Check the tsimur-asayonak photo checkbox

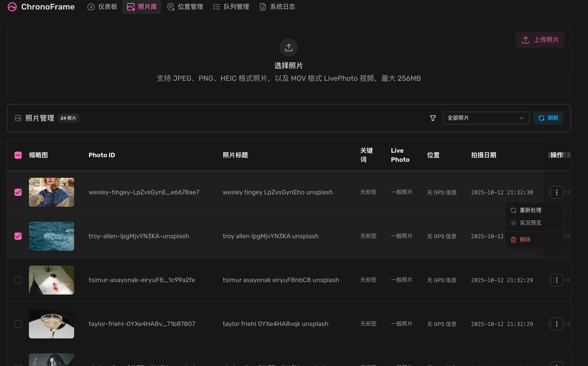pyautogui.click(x=18, y=280)
